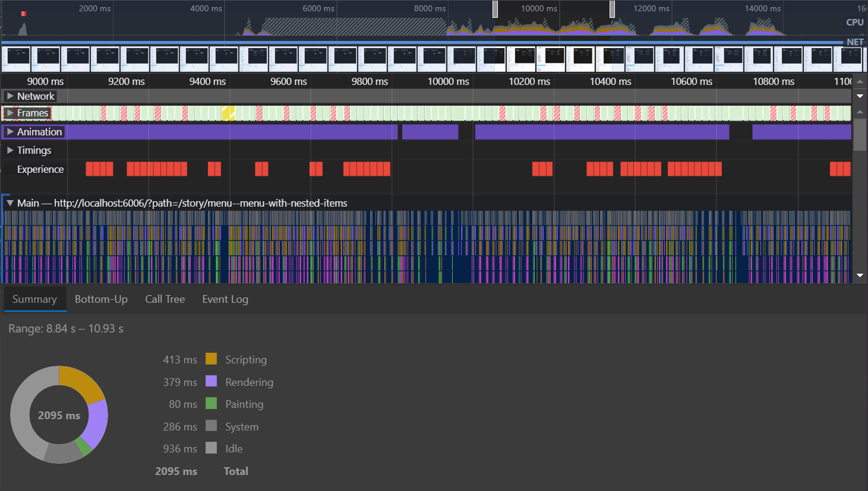Click the red marker in CPU overview
Viewport: 868px width, 491px height.
(24, 13)
